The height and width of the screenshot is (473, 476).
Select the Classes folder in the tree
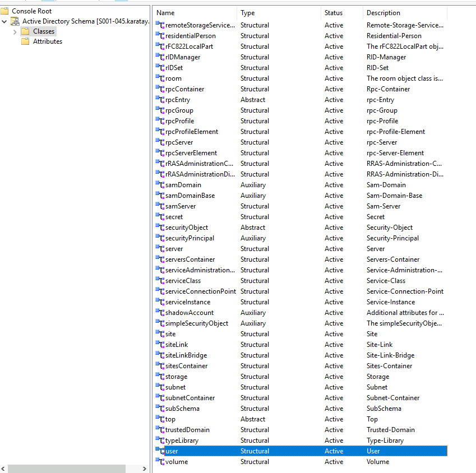point(44,31)
